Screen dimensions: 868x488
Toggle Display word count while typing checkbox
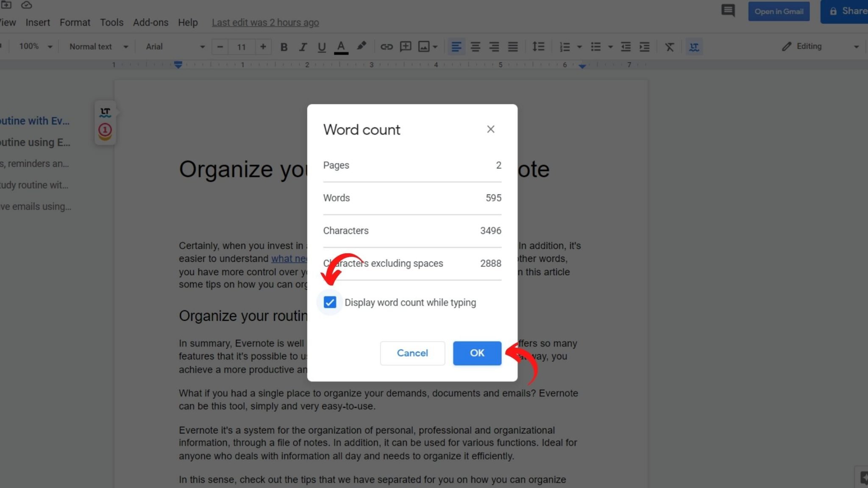330,302
